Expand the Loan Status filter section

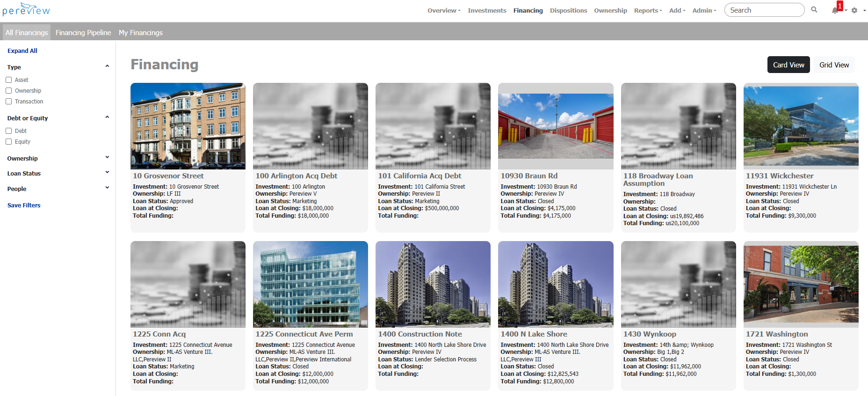pos(107,173)
